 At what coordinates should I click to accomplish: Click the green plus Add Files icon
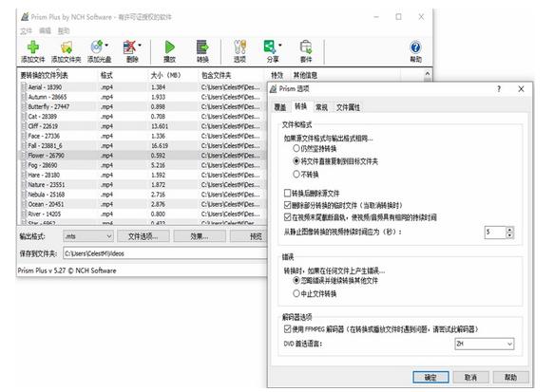pyautogui.click(x=33, y=47)
